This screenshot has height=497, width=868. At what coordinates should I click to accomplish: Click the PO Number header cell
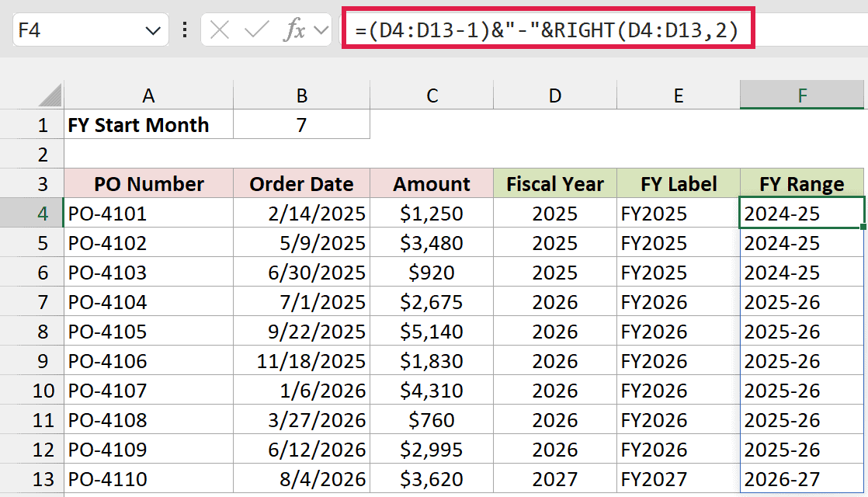[x=148, y=183]
